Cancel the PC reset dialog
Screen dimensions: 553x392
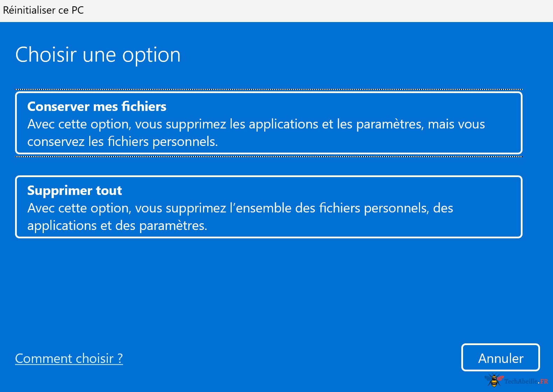pos(500,358)
